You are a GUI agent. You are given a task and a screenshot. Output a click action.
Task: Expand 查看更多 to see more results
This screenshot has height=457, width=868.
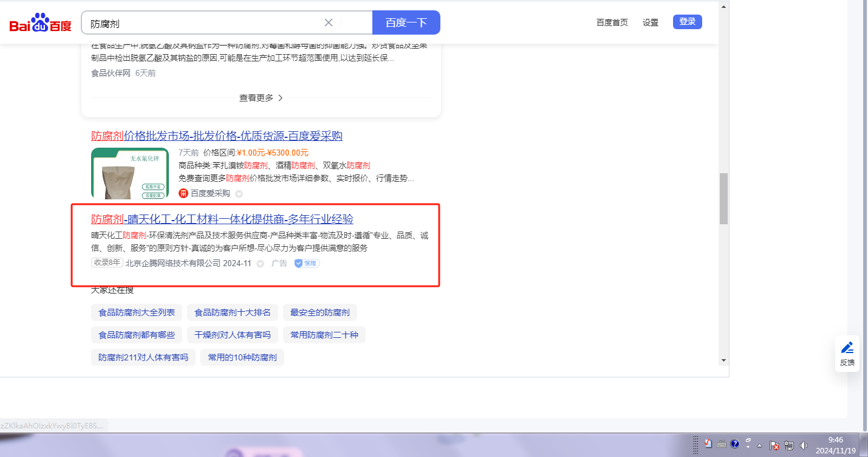coord(261,98)
